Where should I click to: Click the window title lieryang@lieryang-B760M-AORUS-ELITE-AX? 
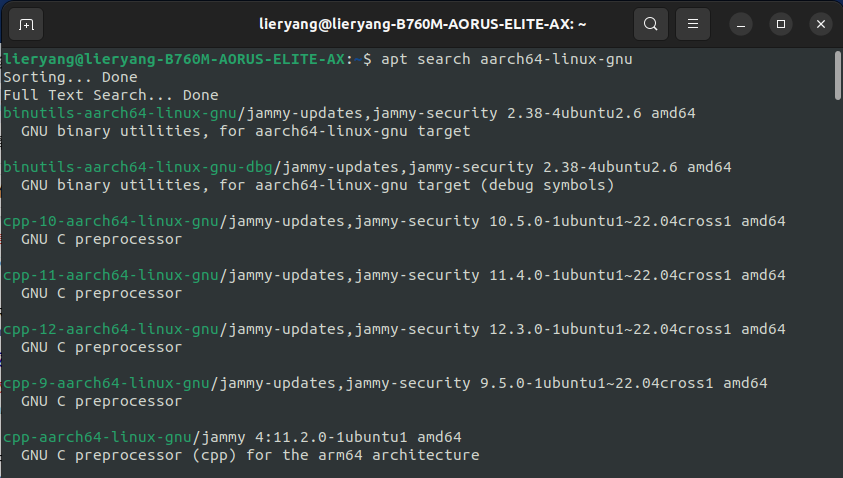click(x=423, y=24)
